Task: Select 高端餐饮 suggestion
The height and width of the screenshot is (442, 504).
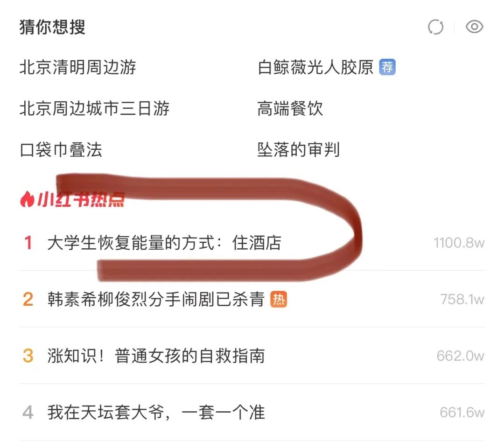Action: click(x=290, y=108)
